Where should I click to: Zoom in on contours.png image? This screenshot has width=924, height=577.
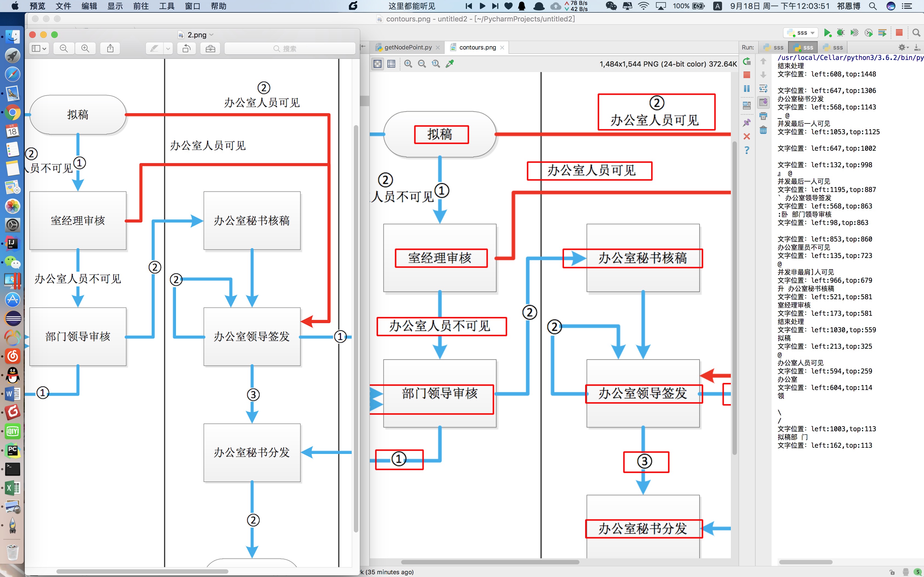[x=408, y=64]
